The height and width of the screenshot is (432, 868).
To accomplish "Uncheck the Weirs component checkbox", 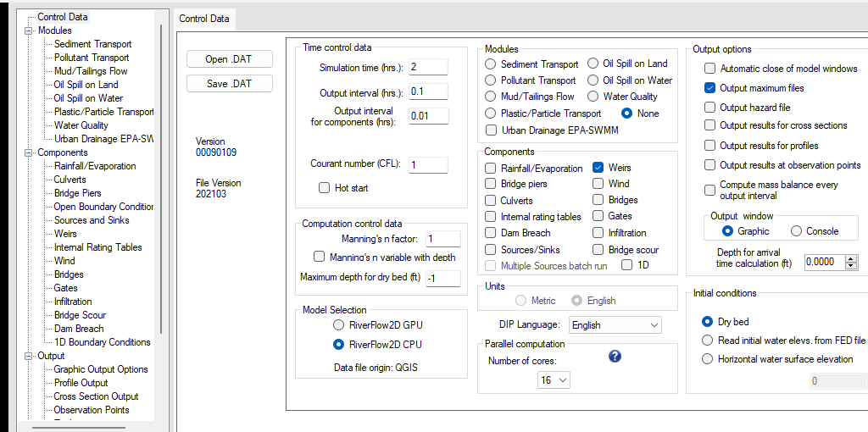I will pyautogui.click(x=598, y=168).
